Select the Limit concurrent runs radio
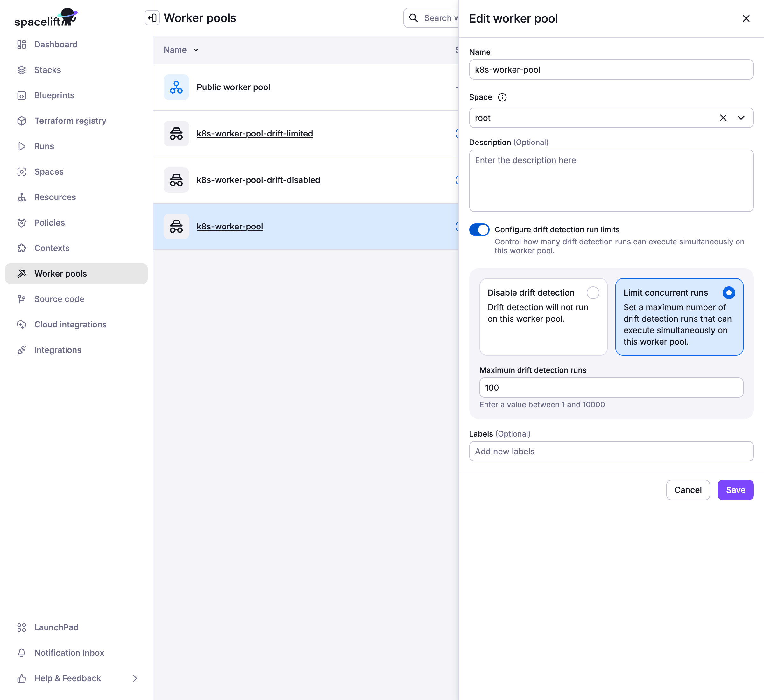 (728, 292)
